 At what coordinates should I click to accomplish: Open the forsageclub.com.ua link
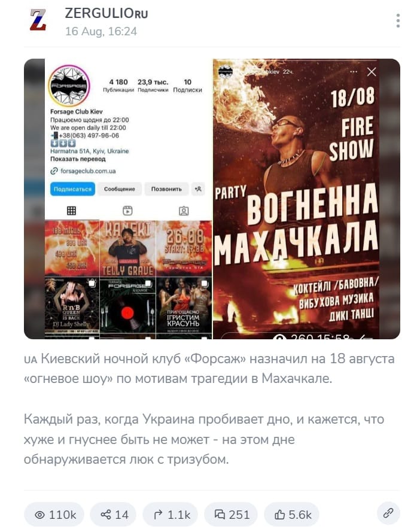pos(87,171)
